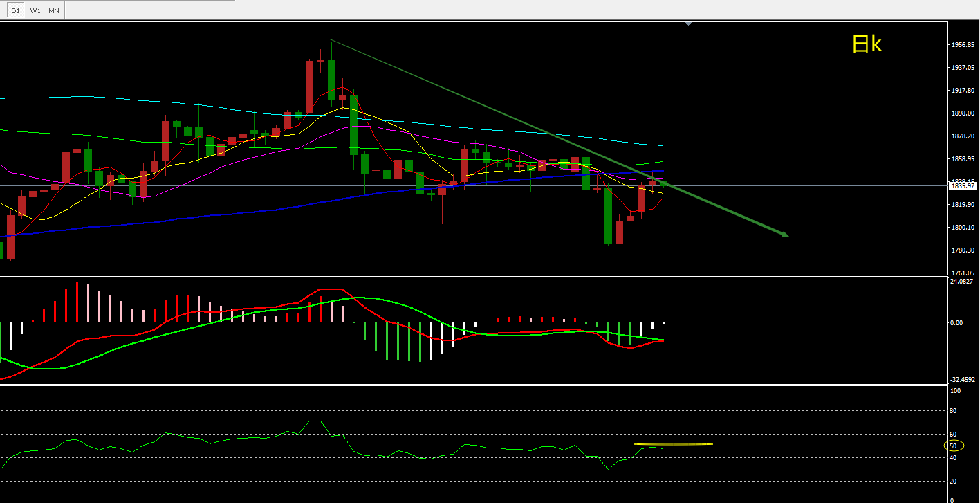The height and width of the screenshot is (503, 980).
Task: Click the 1898.00 price scale label
Action: point(963,113)
